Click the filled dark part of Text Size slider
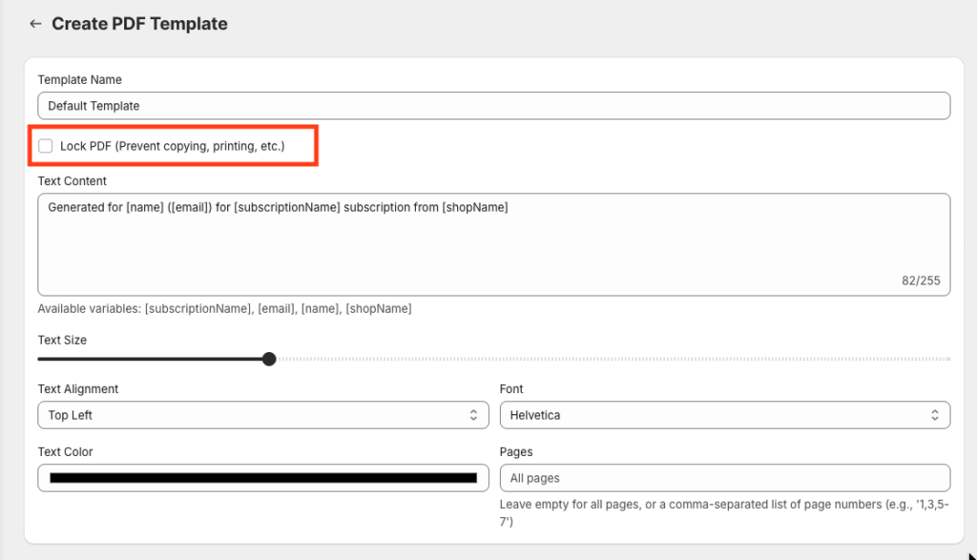The image size is (977, 560). click(153, 359)
